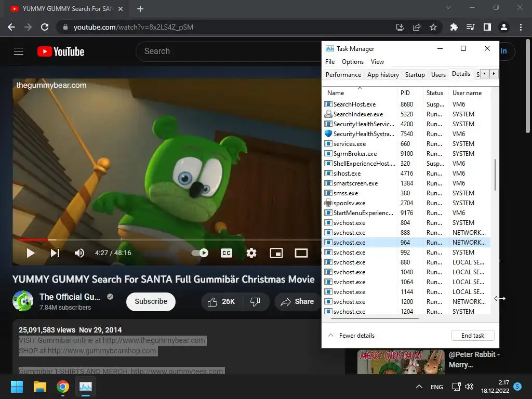Select smartscreen.exe process row
532x399 pixels.
406,183
